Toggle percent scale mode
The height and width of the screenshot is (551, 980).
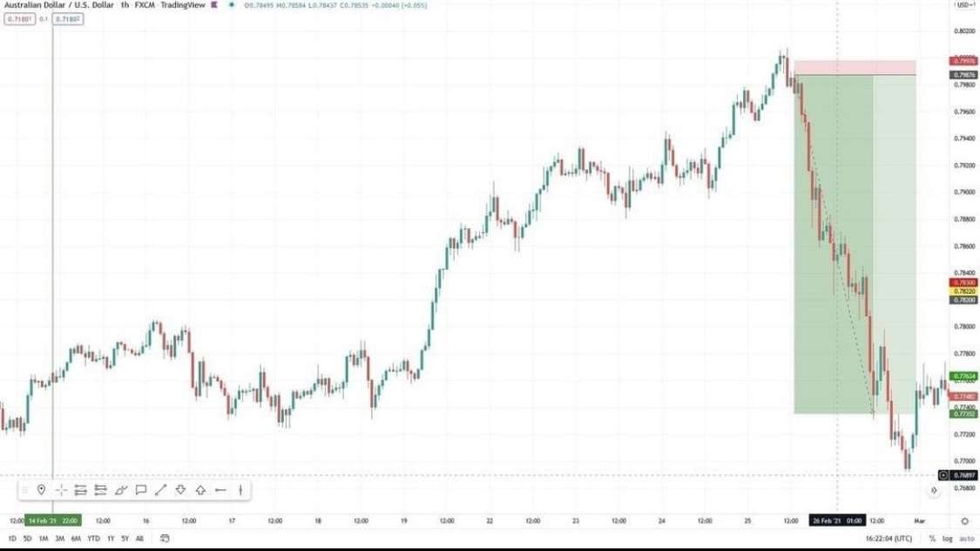click(932, 539)
